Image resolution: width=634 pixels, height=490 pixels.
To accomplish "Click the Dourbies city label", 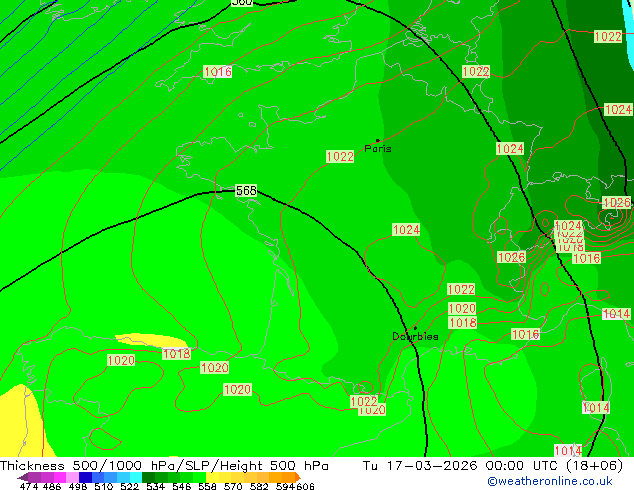I will click(x=415, y=336).
